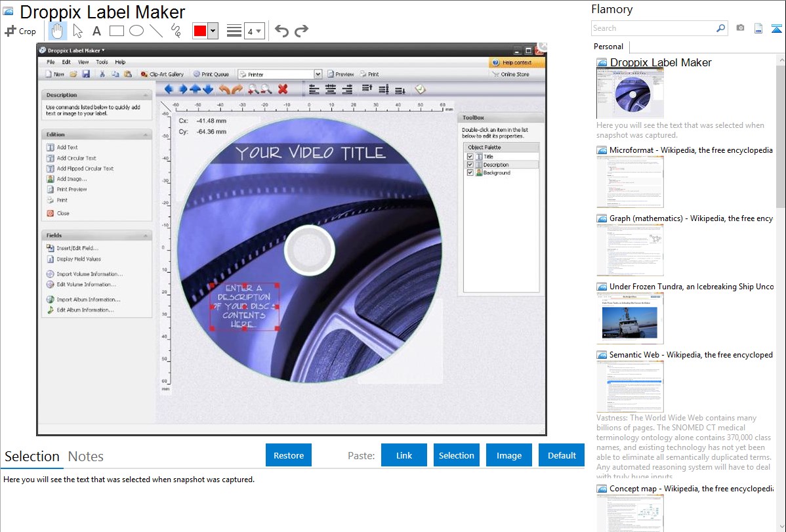This screenshot has width=786, height=532.
Task: Open the Under Frozen Tundra snapshot thumbnail
Action: point(630,318)
